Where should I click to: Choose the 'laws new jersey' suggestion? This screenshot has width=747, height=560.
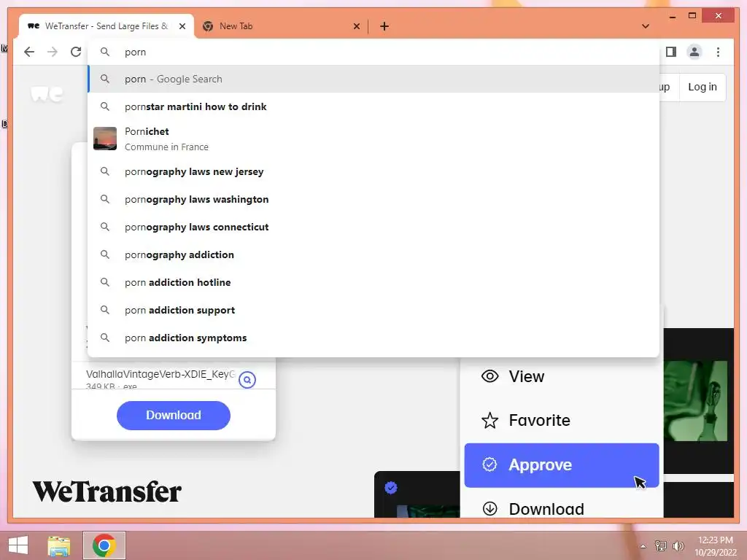[x=373, y=172]
